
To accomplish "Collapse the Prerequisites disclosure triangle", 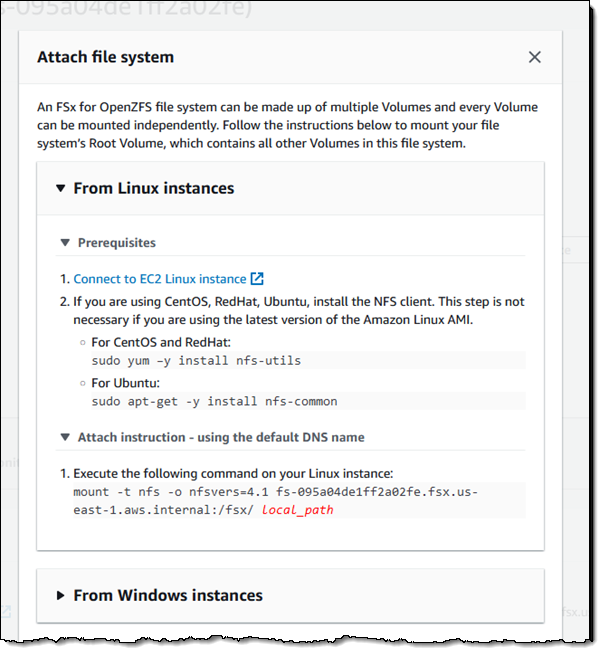I will [x=65, y=242].
